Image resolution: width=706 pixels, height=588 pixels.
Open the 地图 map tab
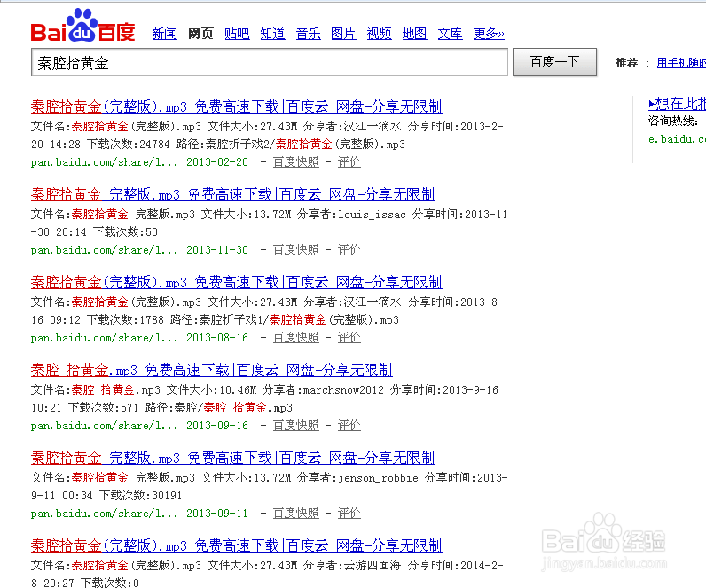[415, 34]
